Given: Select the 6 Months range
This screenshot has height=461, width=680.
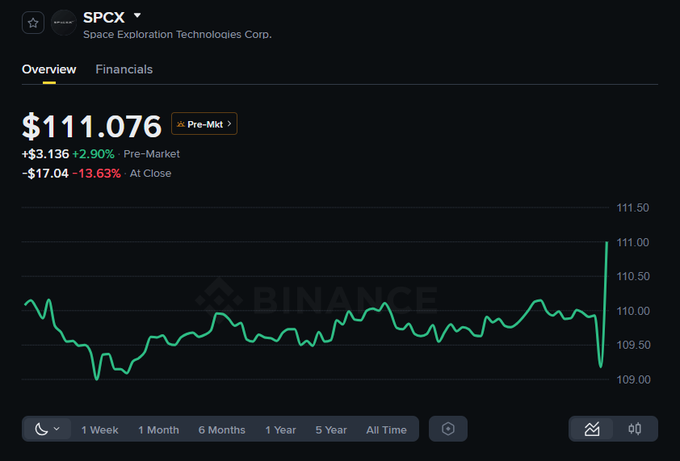Looking at the screenshot, I should 222,430.
